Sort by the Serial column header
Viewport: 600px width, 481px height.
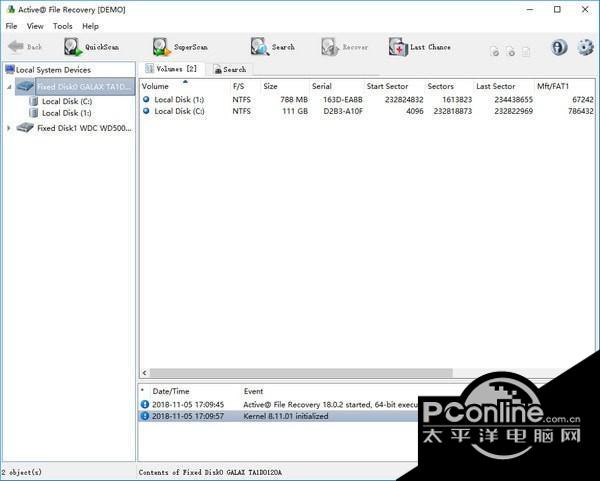coord(336,86)
